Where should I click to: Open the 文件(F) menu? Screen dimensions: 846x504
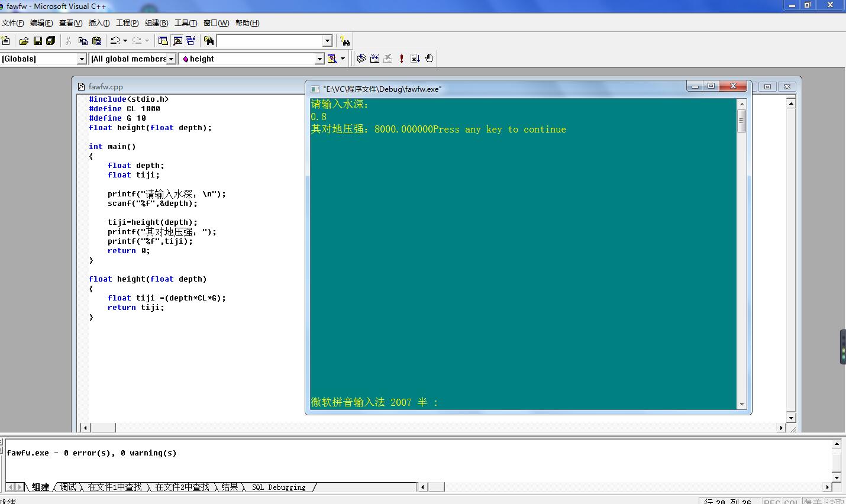tap(12, 23)
